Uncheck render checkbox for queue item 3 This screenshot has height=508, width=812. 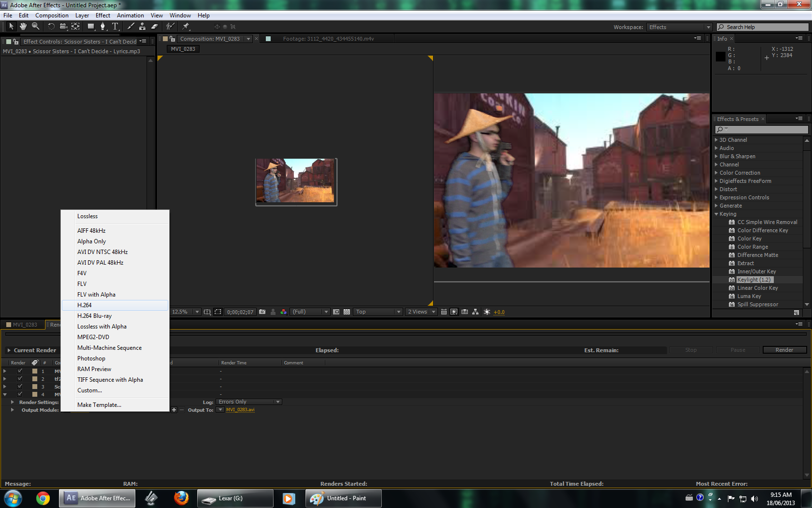point(20,387)
